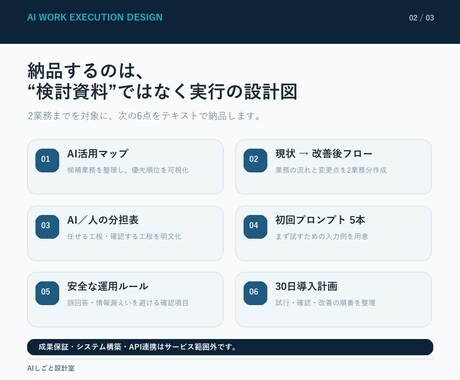This screenshot has width=460, height=380.
Task: Select the 初回プロンプト 5本 card title
Action: tap(320, 220)
